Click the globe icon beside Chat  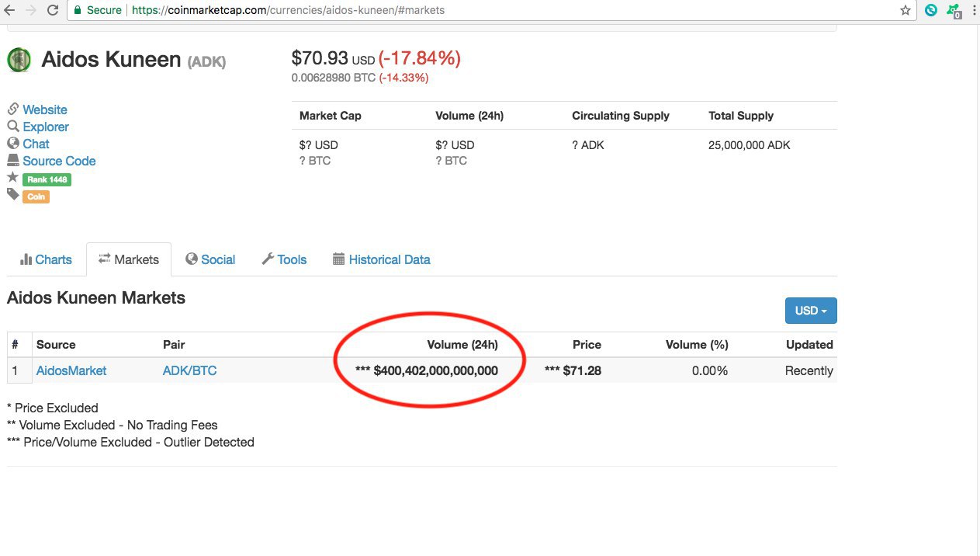[13, 143]
